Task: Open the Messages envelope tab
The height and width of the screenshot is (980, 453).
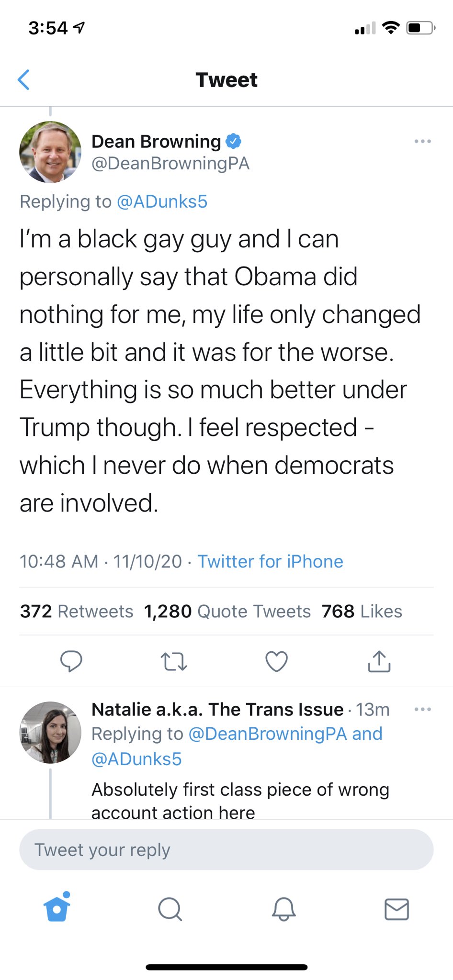Action: click(x=396, y=909)
